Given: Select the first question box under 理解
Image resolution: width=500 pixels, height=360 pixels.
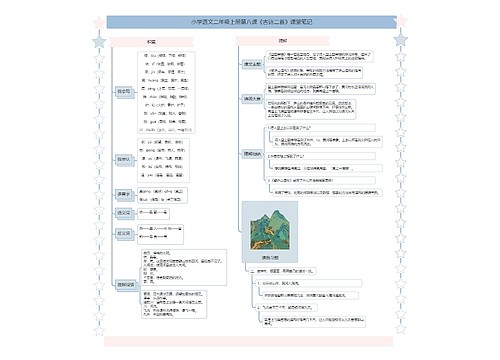Looking at the screenshot, I should tap(321, 128).
